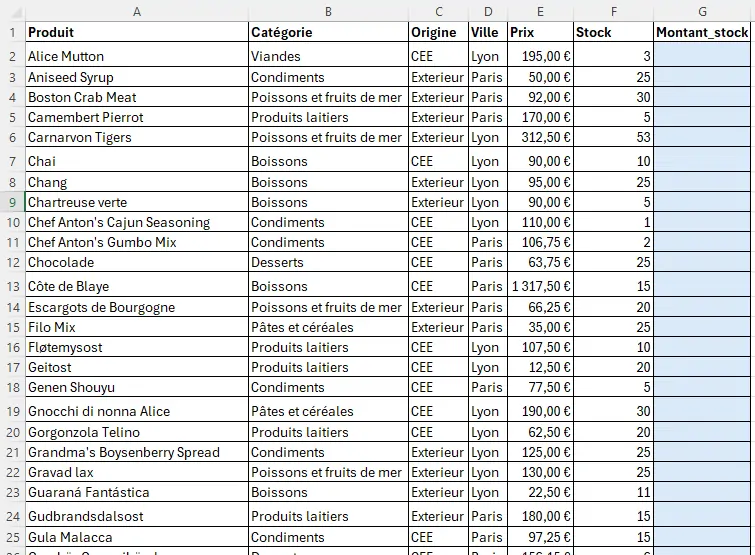Screen dimensions: 755x555
Task: Select Grandma's Boysenberry Spread cell
Action: 137,452
